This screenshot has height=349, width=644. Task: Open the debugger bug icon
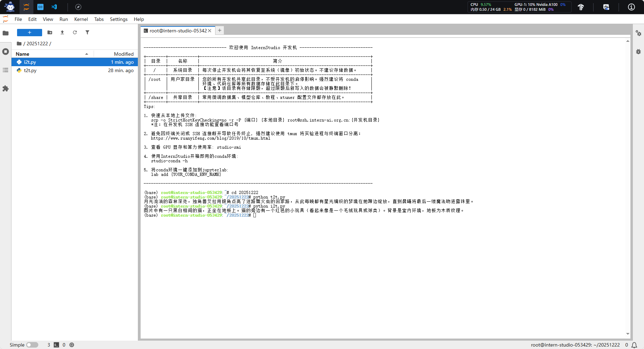click(638, 52)
